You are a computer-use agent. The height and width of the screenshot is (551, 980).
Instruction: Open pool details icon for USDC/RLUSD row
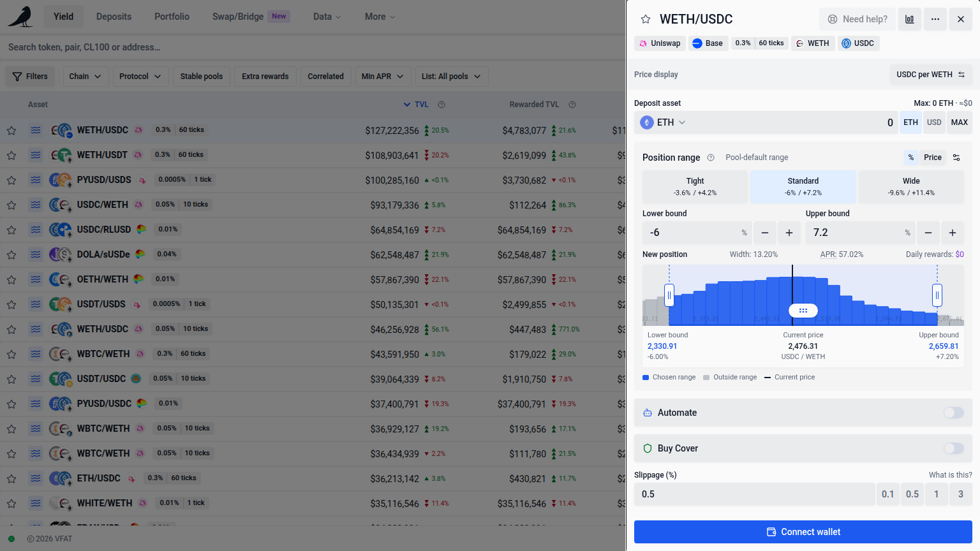click(36, 230)
